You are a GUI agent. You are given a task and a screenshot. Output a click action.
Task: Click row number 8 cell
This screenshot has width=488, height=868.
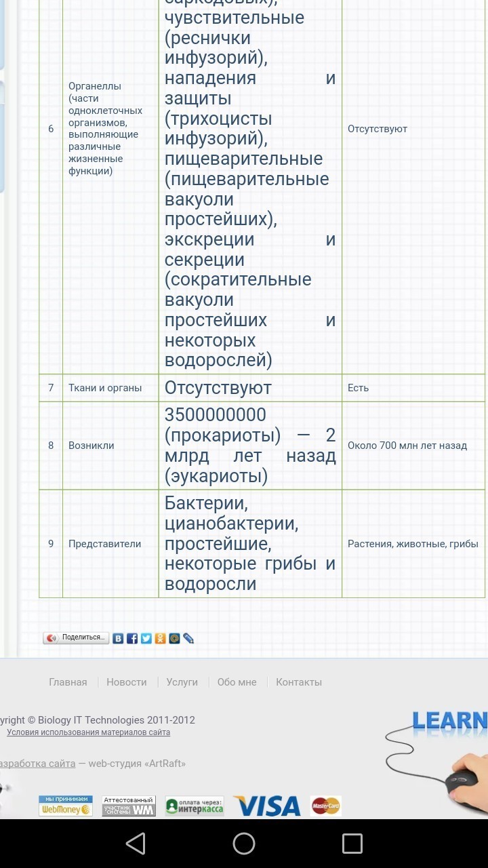(x=51, y=446)
